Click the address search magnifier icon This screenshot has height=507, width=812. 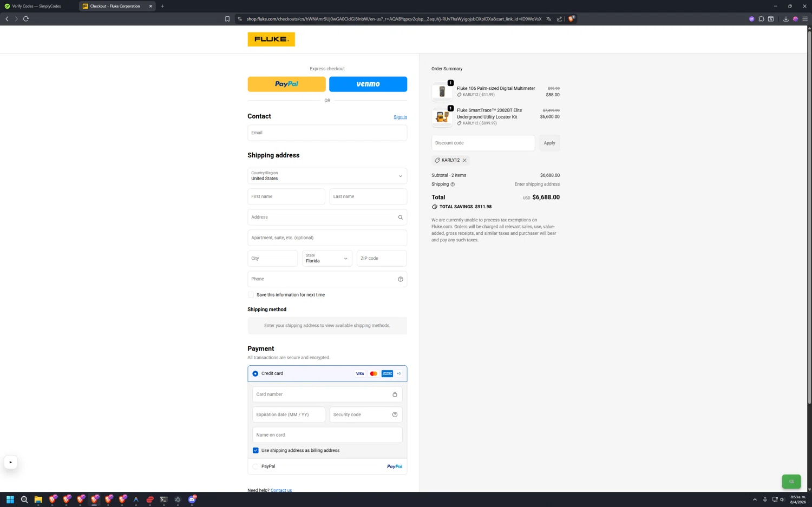pos(401,218)
